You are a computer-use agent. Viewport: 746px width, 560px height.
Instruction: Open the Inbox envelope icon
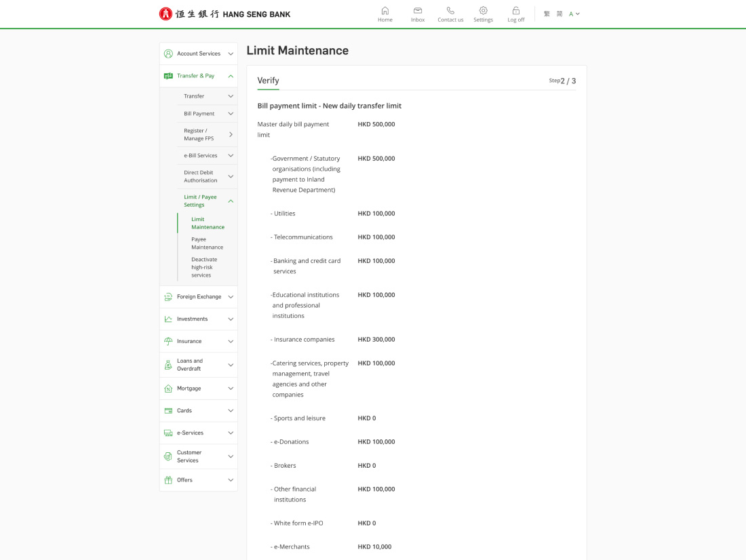pos(418,11)
